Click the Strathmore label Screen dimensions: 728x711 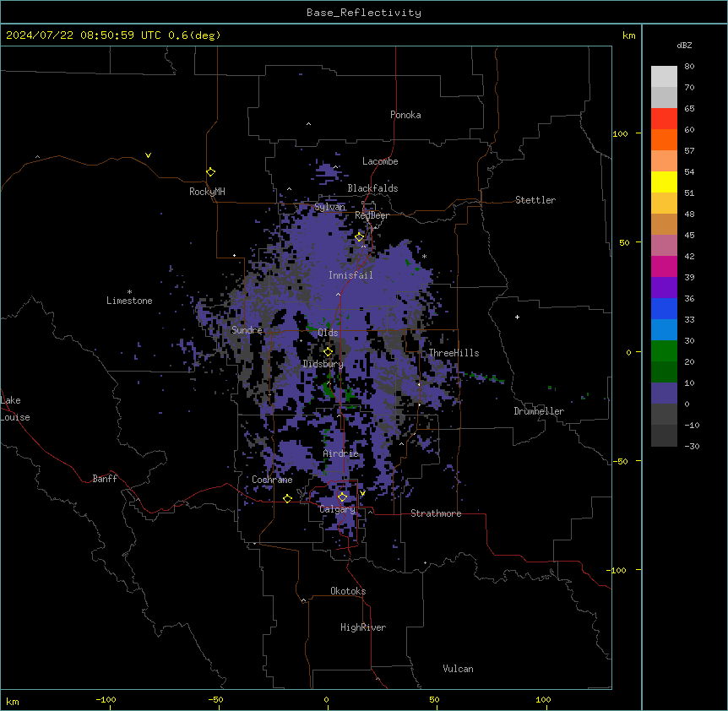click(436, 513)
